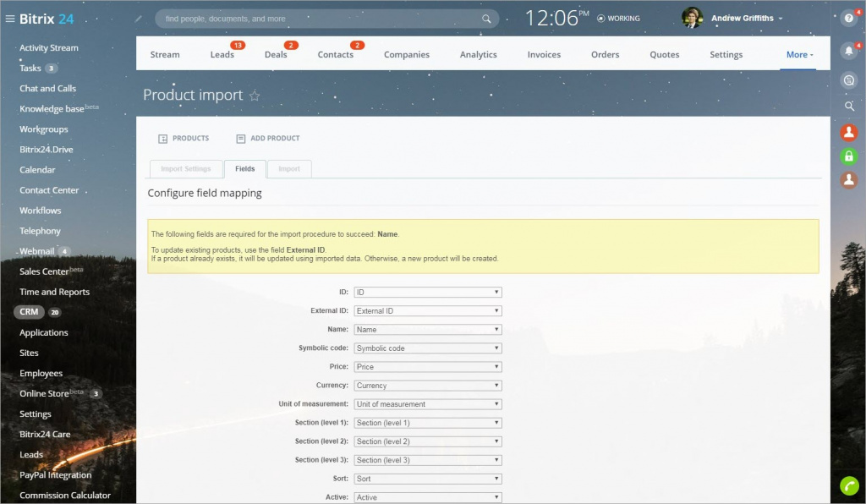Viewport: 866px width, 504px height.
Task: Click the magnifier icon in the search field
Action: 486,19
